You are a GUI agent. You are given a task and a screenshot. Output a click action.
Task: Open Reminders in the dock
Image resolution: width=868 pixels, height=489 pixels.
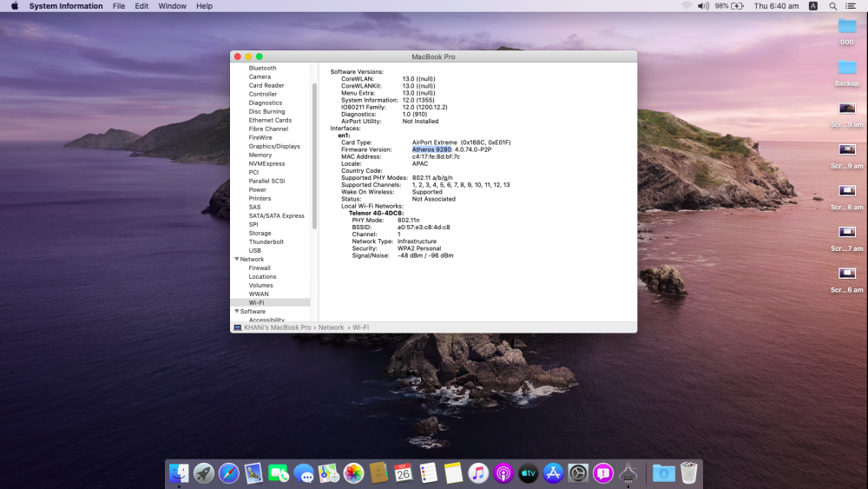coord(428,473)
